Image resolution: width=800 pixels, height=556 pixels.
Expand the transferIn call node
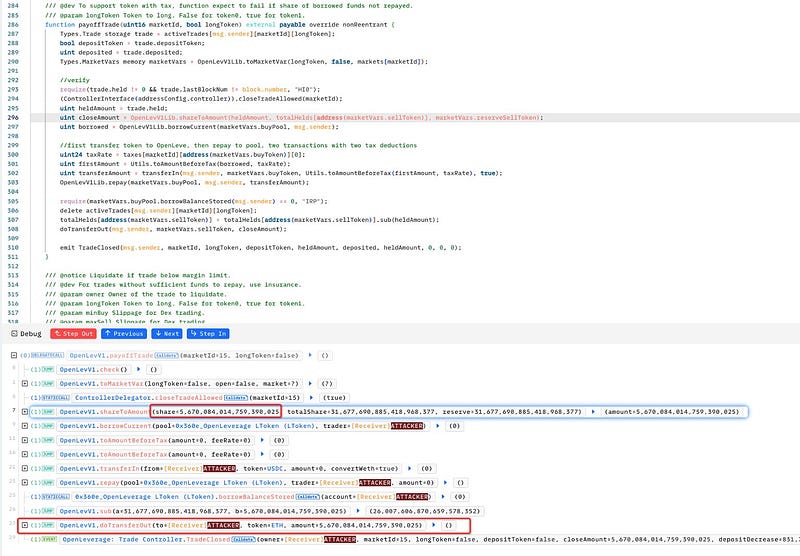click(24, 468)
